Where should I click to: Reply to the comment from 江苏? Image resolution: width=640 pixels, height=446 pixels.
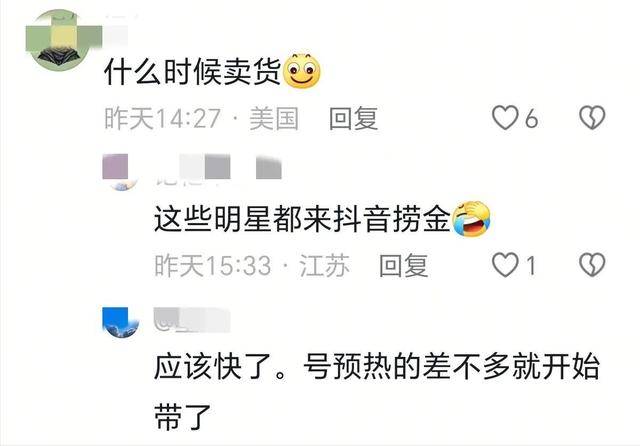click(x=403, y=265)
